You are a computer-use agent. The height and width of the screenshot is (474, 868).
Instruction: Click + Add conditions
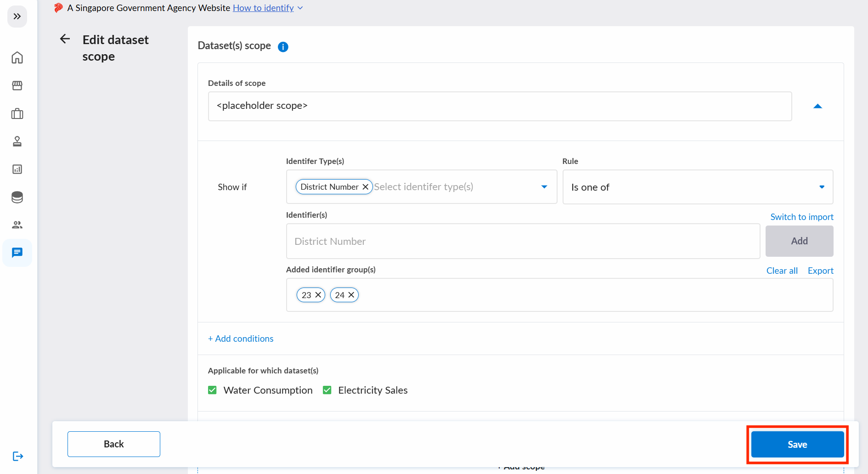pos(241,339)
